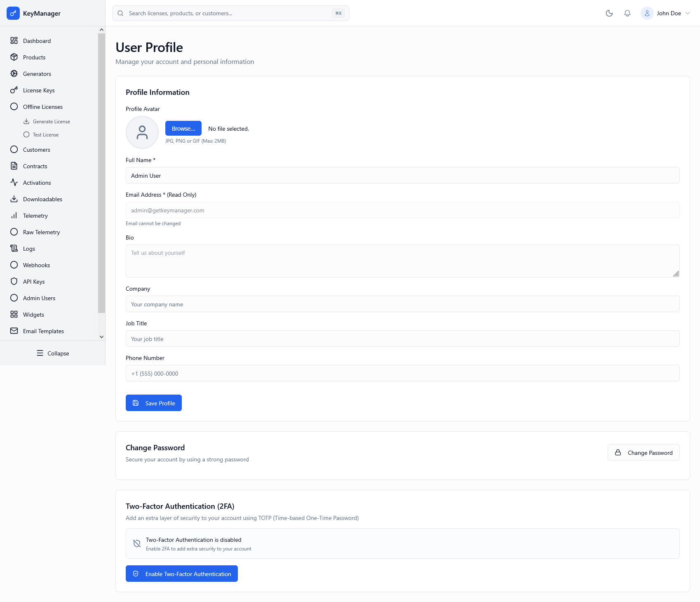Collapse the sidebar navigation
This screenshot has width=700, height=602.
(52, 353)
